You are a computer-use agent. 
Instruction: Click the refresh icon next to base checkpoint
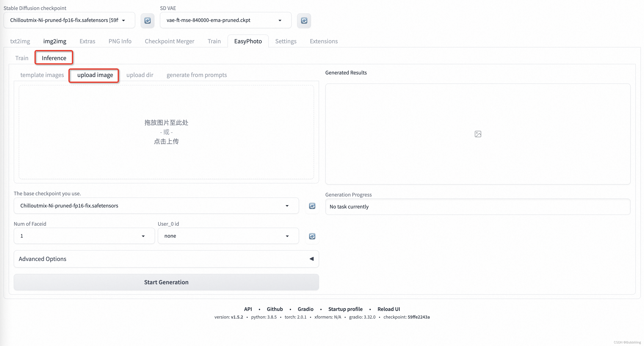(312, 206)
